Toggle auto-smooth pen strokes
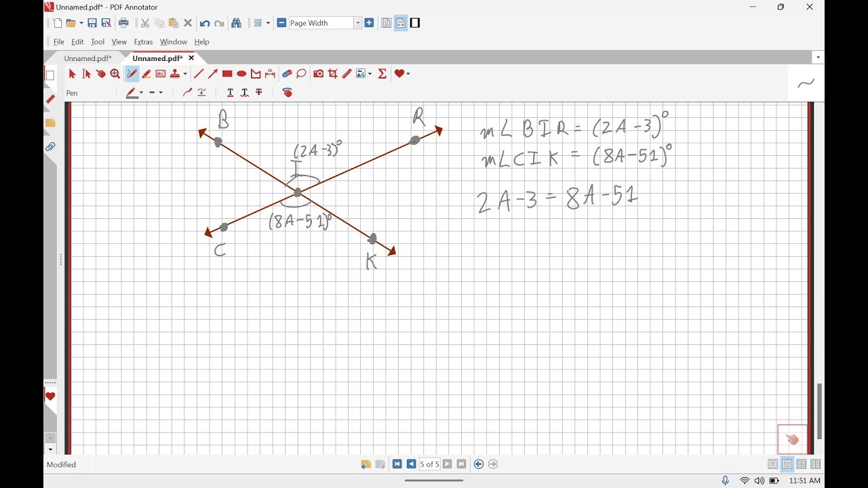 pyautogui.click(x=187, y=92)
